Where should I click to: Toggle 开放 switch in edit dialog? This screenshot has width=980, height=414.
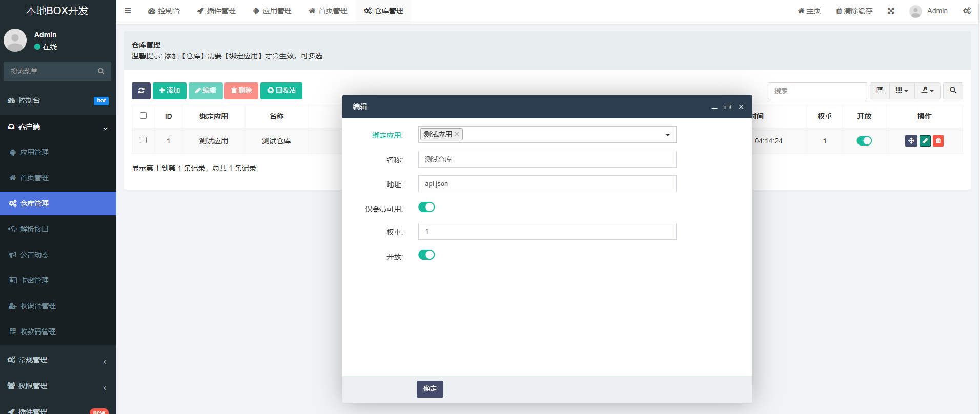coord(426,255)
